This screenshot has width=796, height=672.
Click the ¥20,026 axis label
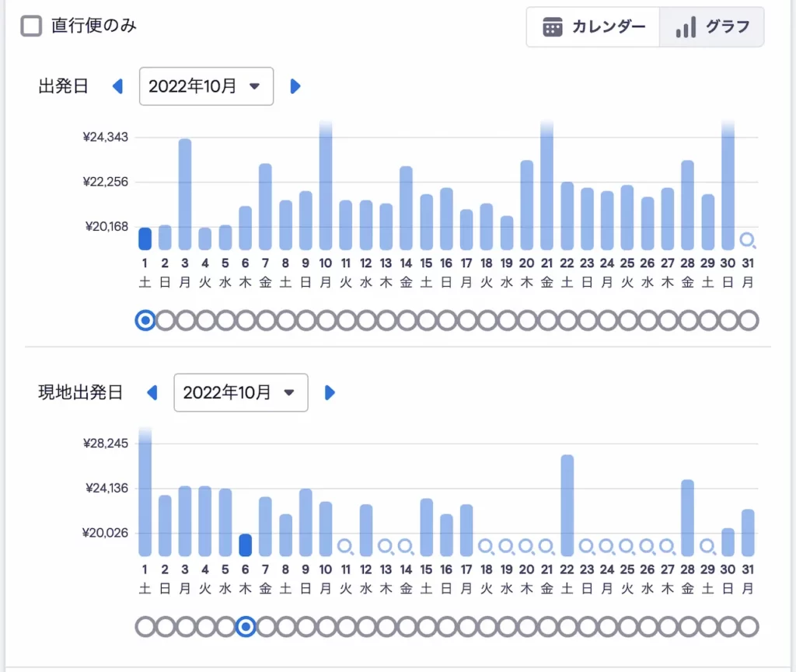tap(105, 532)
